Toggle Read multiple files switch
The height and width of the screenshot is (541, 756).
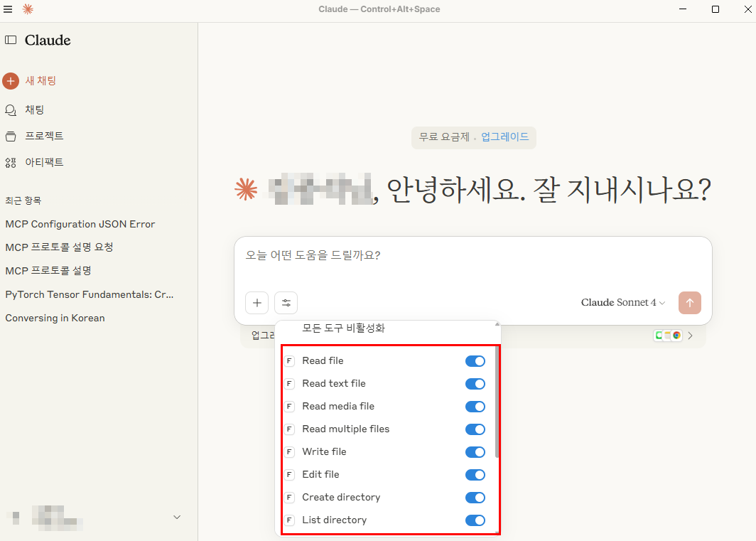[475, 429]
